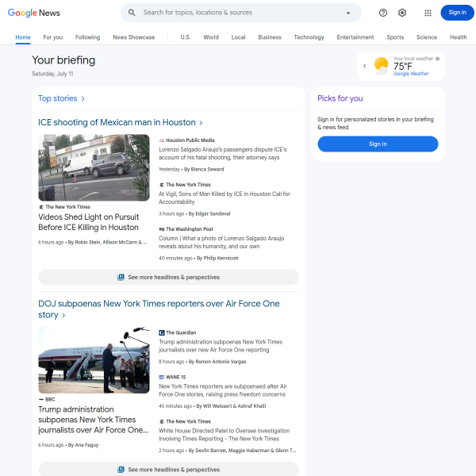Click the Picks for you heading

[x=340, y=98]
